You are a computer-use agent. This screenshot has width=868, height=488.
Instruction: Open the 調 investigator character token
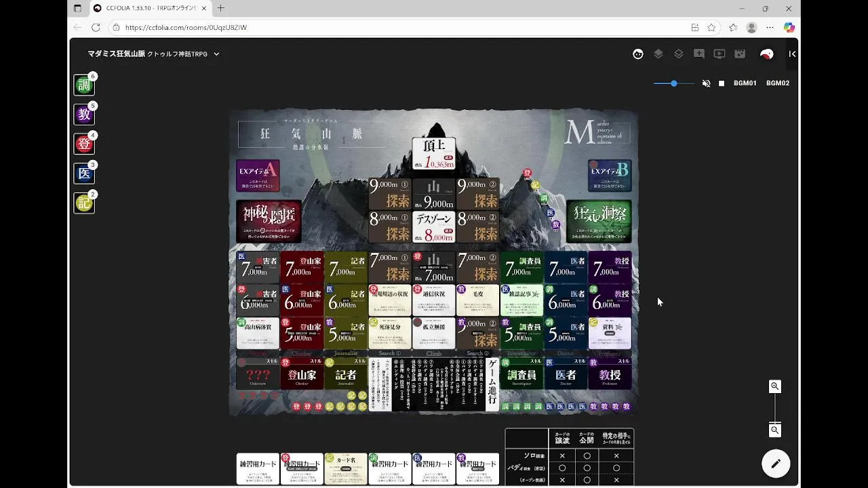[84, 85]
